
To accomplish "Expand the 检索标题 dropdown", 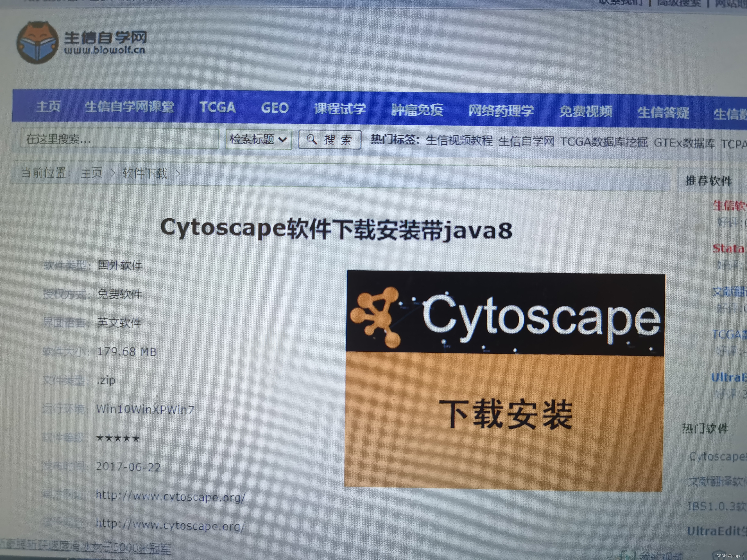I will (x=258, y=139).
